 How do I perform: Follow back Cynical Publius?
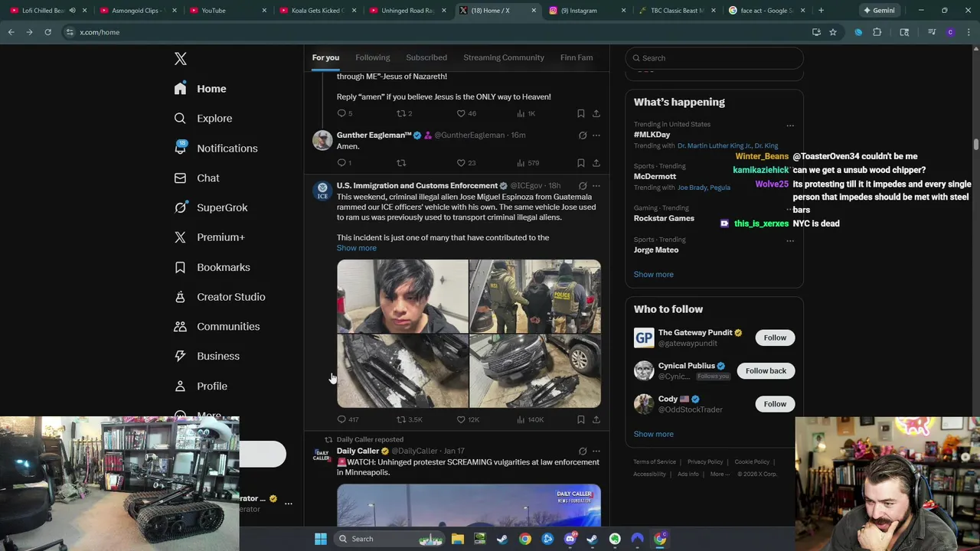pos(766,370)
